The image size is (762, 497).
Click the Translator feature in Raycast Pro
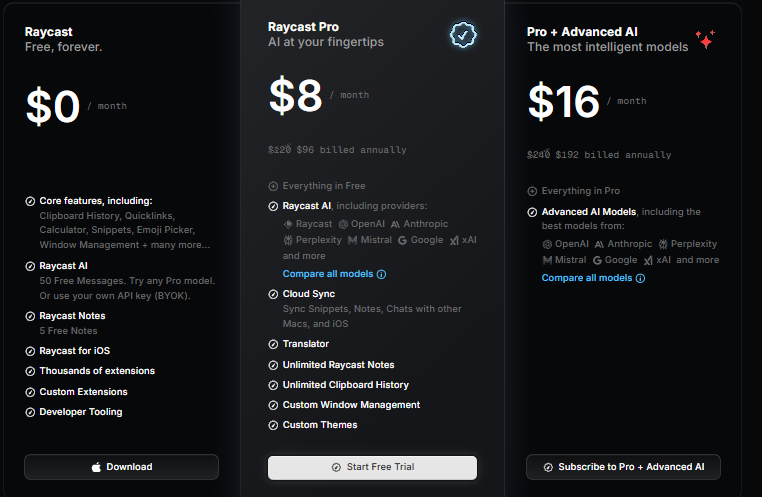(x=305, y=344)
